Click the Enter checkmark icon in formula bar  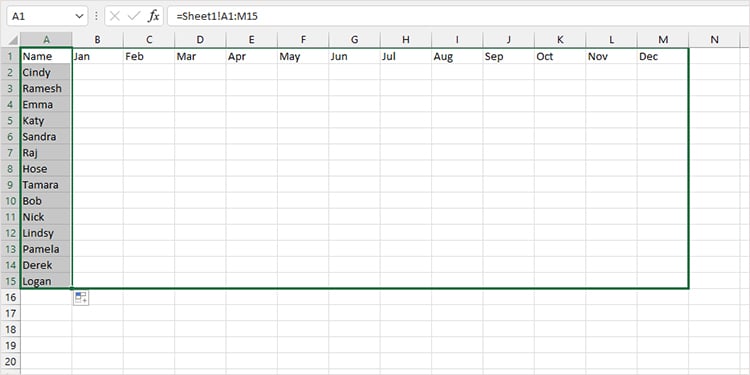click(133, 16)
